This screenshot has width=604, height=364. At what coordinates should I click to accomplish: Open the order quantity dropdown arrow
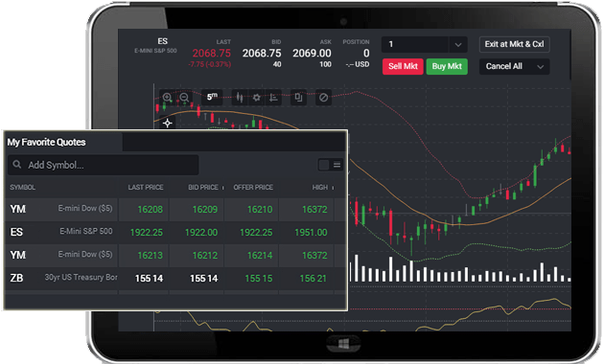pyautogui.click(x=458, y=45)
